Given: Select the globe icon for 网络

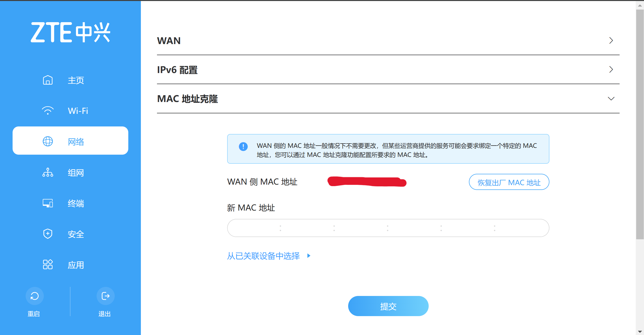Looking at the screenshot, I should (48, 141).
